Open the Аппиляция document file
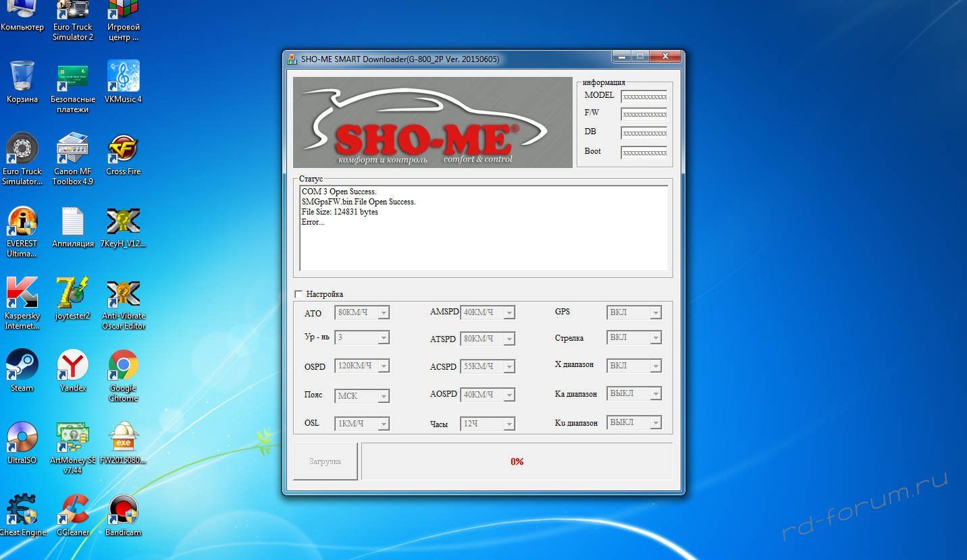Screen dimensions: 967x560 tap(73, 227)
